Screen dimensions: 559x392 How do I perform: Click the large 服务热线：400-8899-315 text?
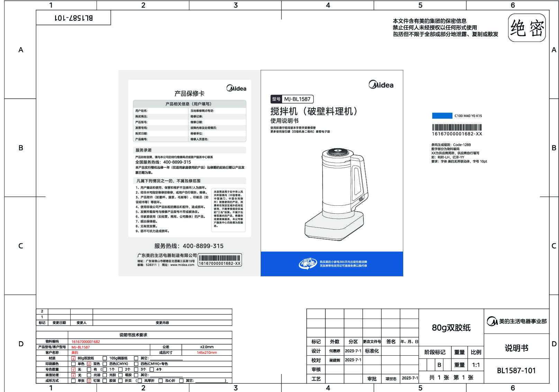click(189, 246)
